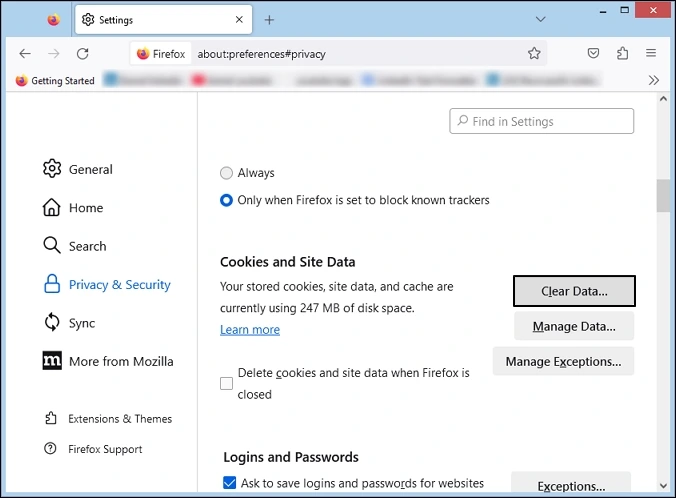Open the List all tabs dropdown arrow
Viewport: 676px width, 498px height.
pyautogui.click(x=540, y=19)
